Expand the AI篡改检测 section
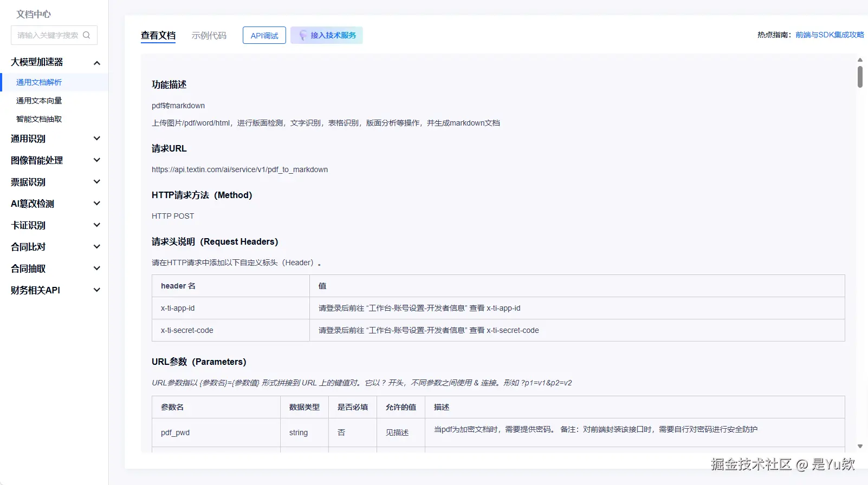This screenshot has height=485, width=868. click(97, 204)
